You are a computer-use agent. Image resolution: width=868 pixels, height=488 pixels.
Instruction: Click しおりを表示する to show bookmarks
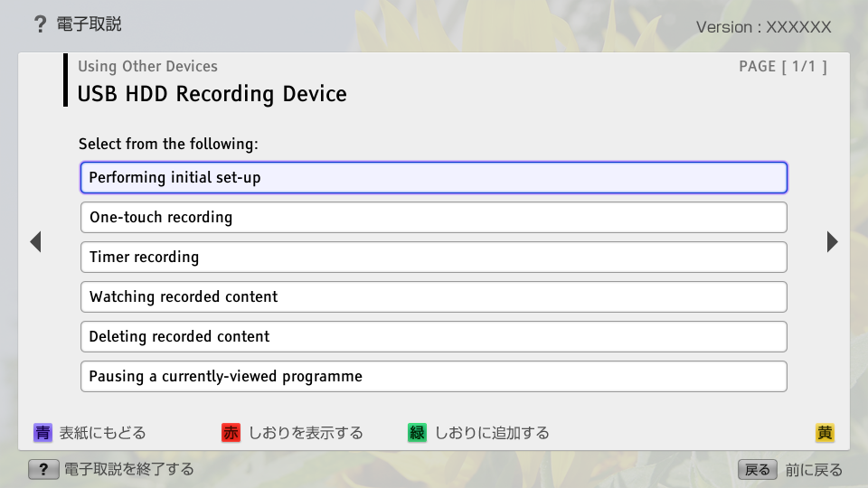pos(306,433)
